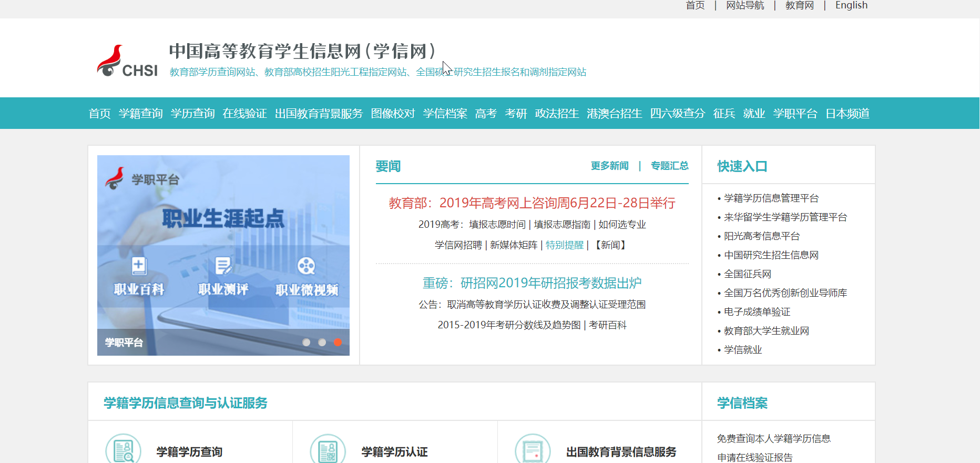Image resolution: width=980 pixels, height=463 pixels.
Task: Open 全国万名优秀创新创业导师库 link
Action: pos(785,293)
